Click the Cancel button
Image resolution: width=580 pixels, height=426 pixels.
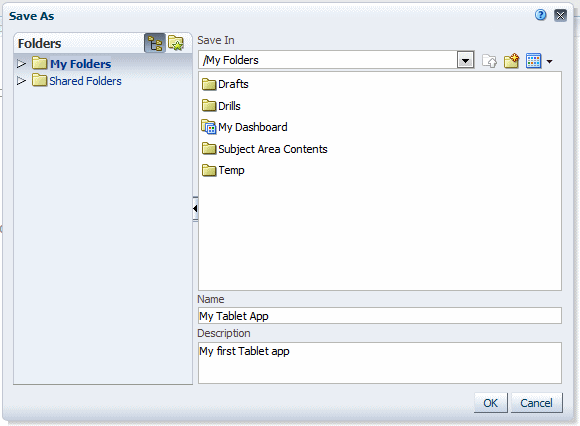click(536, 403)
